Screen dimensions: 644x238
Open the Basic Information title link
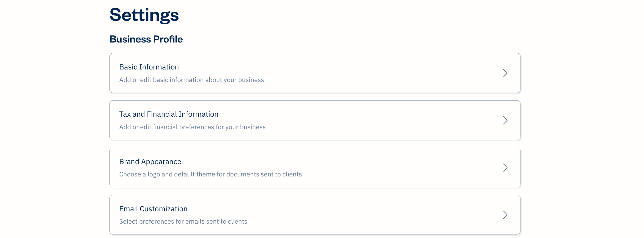click(x=149, y=67)
